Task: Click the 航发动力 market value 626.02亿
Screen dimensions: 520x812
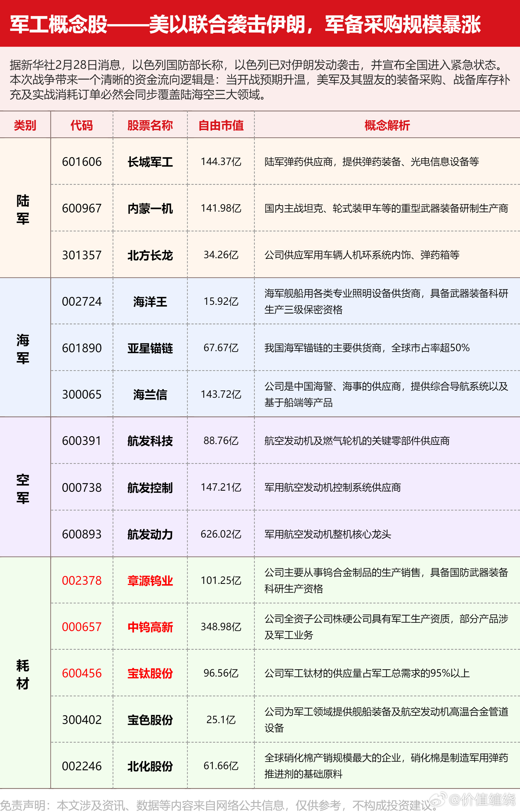Action: (x=221, y=534)
